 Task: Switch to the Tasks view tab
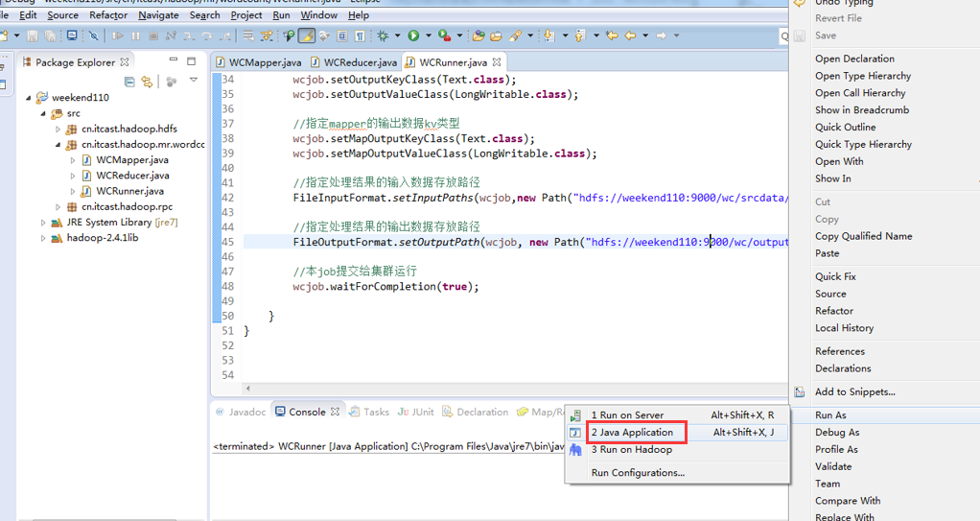coord(369,412)
